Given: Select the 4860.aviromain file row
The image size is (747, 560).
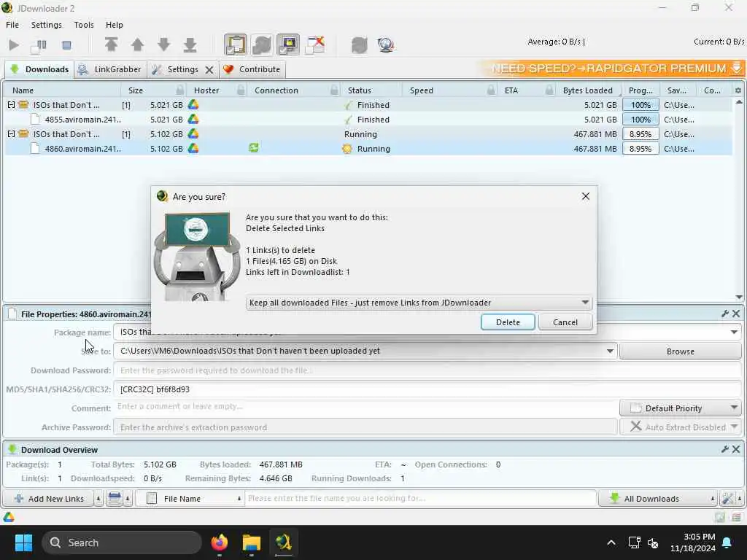Looking at the screenshot, I should (368, 149).
